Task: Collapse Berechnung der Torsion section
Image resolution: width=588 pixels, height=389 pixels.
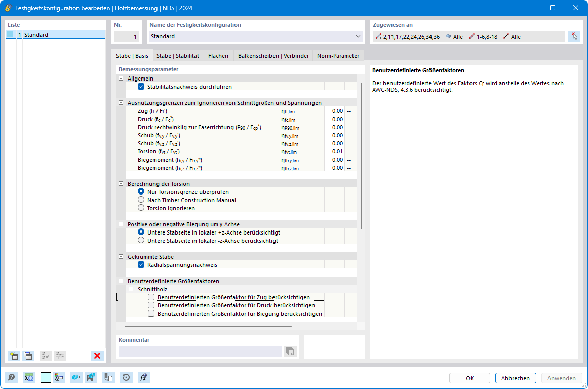Action: click(121, 184)
